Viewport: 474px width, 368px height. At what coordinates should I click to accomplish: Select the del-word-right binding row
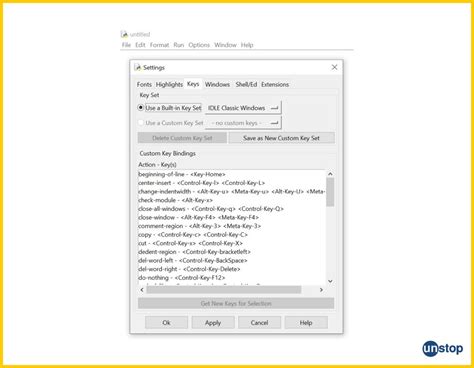[232, 269]
